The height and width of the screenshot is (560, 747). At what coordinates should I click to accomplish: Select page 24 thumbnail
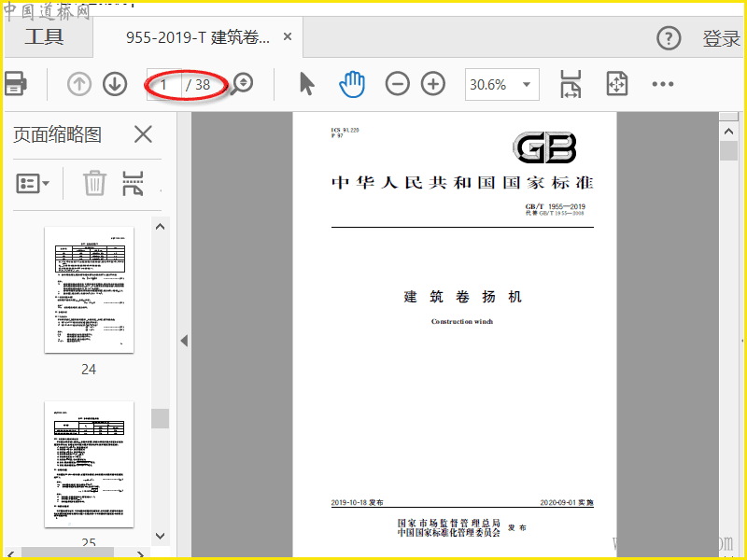point(89,290)
